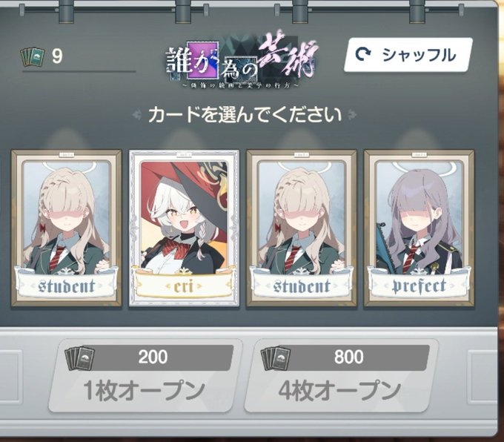The image size is (504, 442).
Task: Select the second student card
Action: pos(302,228)
